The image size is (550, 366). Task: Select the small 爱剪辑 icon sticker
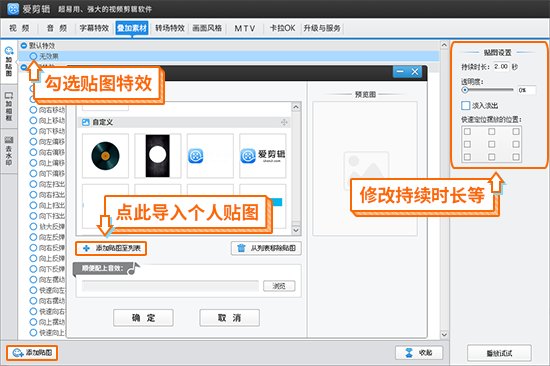pyautogui.click(x=210, y=156)
